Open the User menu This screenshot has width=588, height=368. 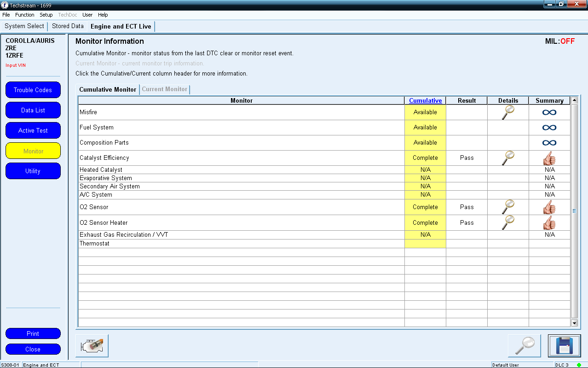87,15
